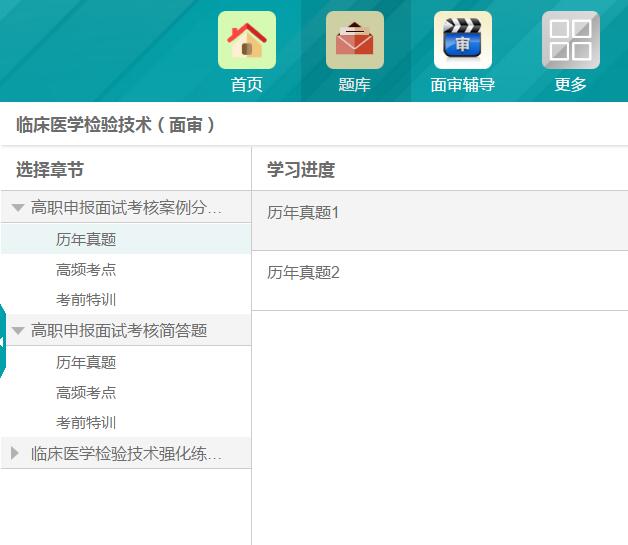Select 考前特训 under 案例分 chapter
The width and height of the screenshot is (628, 545).
click(x=86, y=300)
